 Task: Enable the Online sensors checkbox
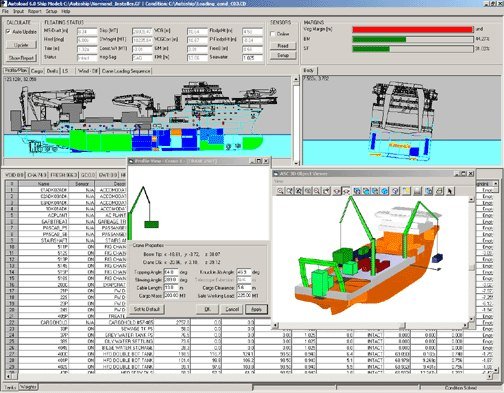pos(273,34)
